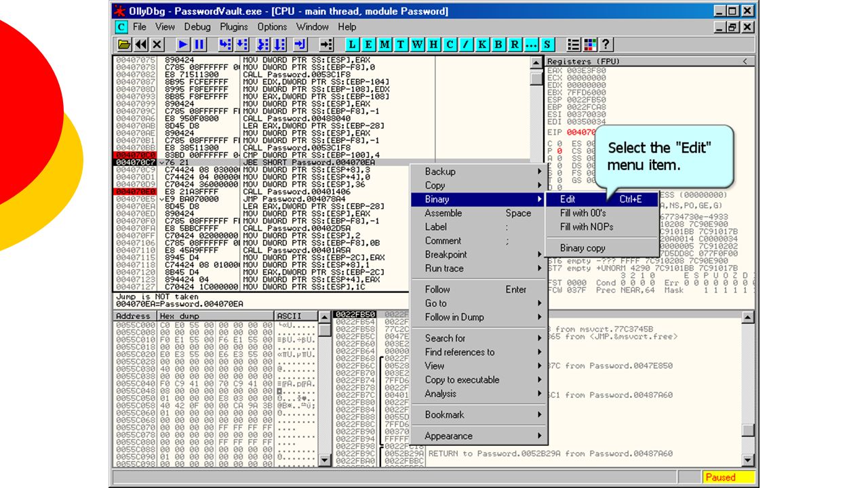868x488 pixels.
Task: Click the Execute till return icon
Action: tap(300, 45)
